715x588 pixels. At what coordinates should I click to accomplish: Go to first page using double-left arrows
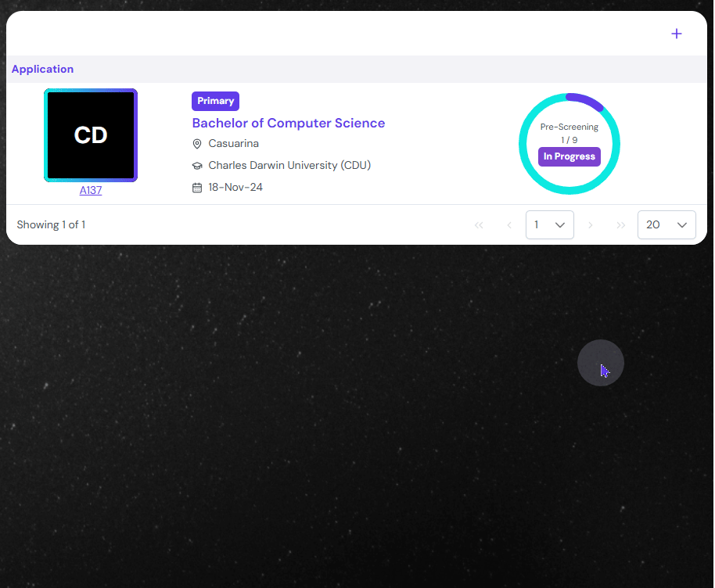coord(479,225)
